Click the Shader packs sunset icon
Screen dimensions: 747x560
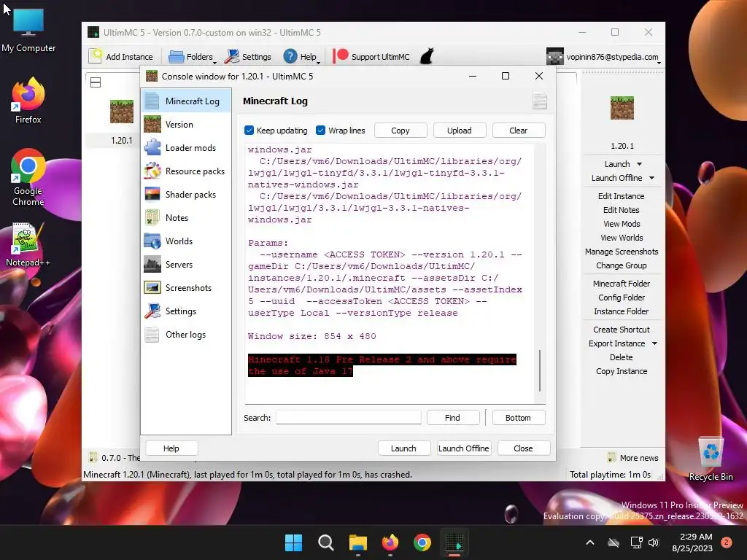coord(152,194)
